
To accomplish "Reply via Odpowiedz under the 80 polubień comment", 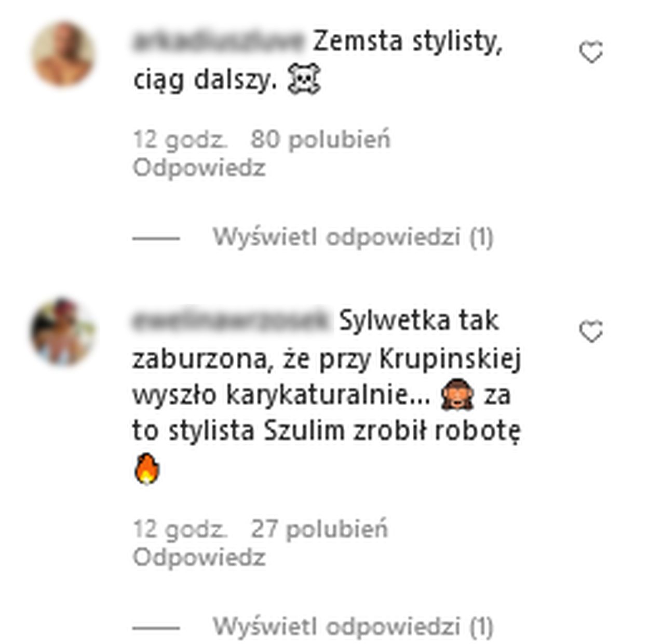I will click(199, 168).
